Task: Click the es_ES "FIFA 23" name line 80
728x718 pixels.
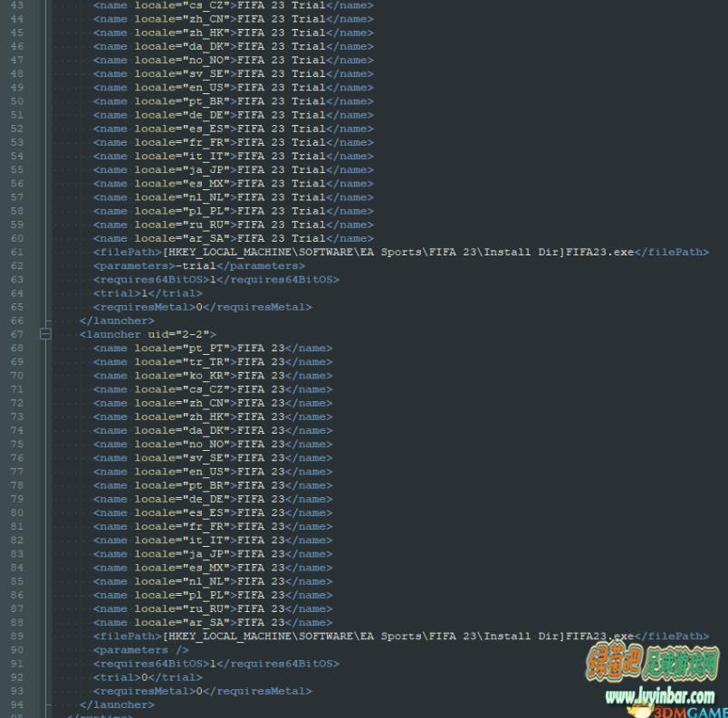Action: (213, 512)
